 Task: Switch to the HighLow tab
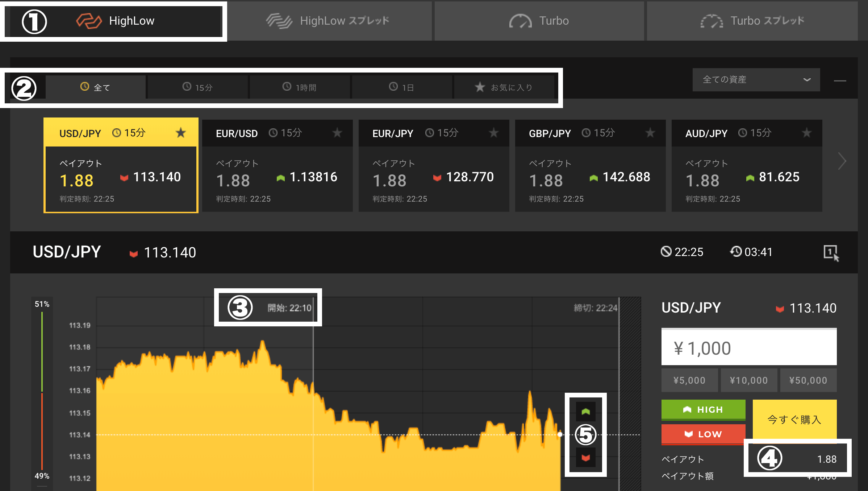click(x=115, y=21)
